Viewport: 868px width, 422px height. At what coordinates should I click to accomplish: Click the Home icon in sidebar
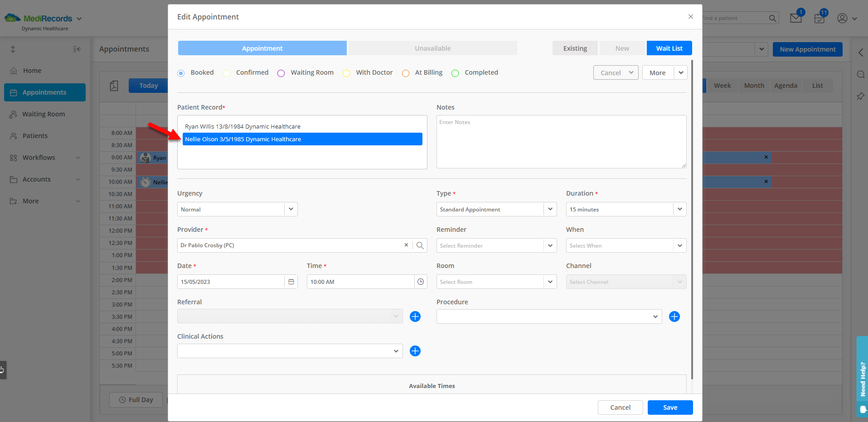(x=14, y=71)
